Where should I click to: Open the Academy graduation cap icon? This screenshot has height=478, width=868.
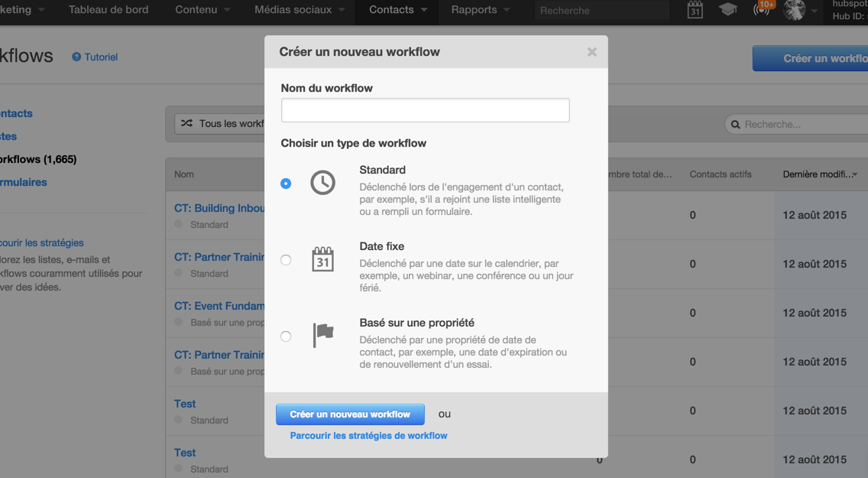(x=727, y=10)
